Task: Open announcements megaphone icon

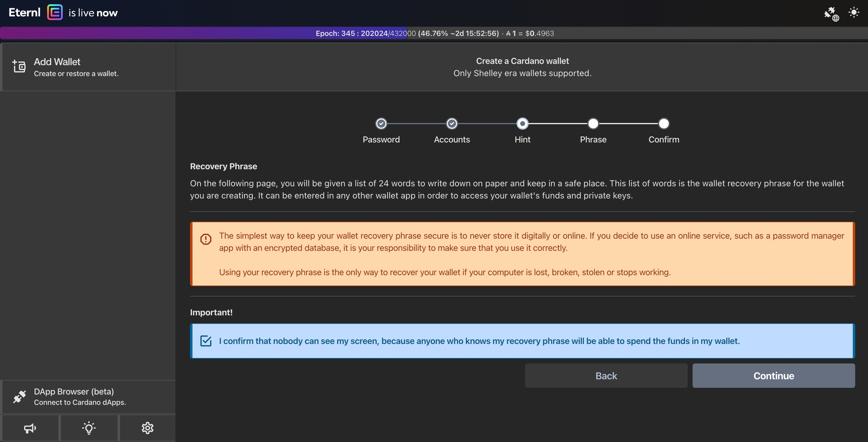Action: [x=30, y=428]
